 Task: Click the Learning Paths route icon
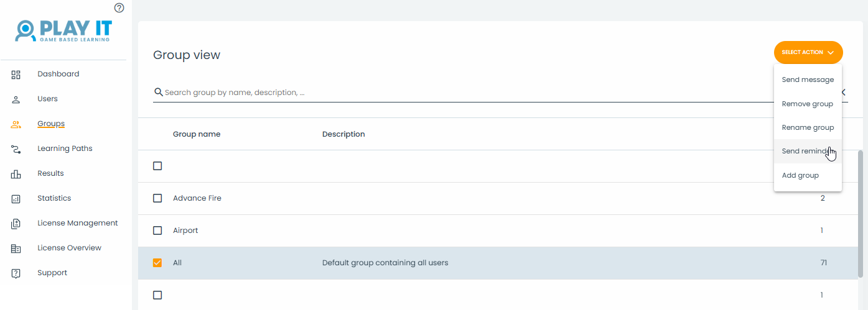click(16, 149)
